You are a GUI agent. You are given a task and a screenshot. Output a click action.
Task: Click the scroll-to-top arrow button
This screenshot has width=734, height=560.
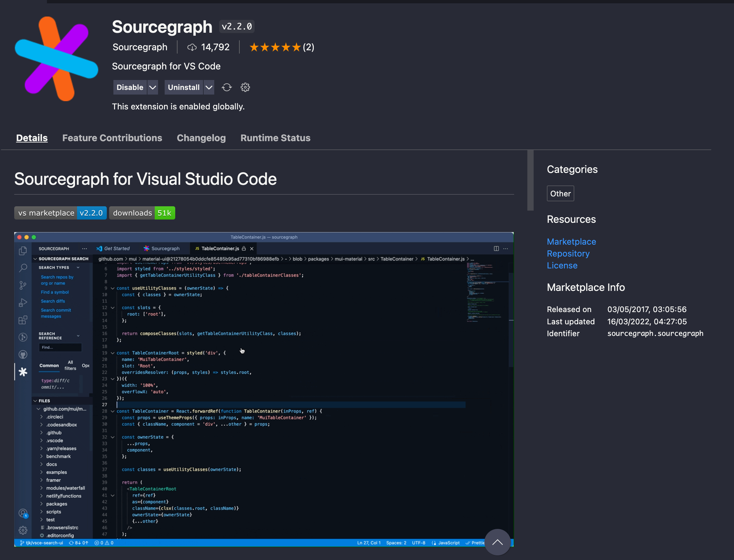point(497,542)
